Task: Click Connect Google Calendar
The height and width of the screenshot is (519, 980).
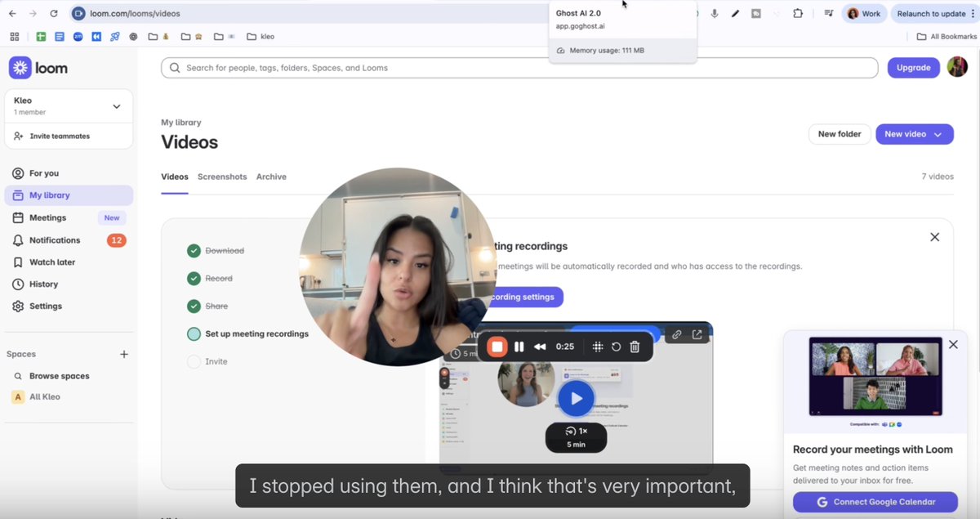Action: pyautogui.click(x=874, y=502)
